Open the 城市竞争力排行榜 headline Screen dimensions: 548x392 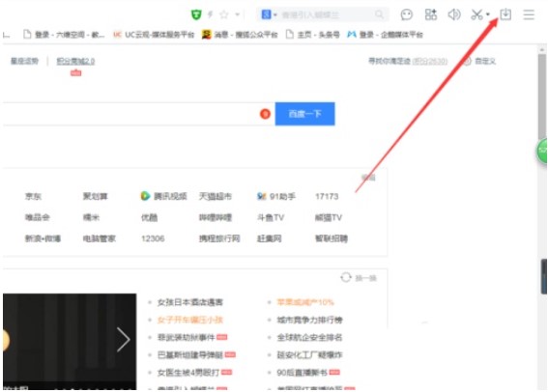tap(309, 320)
